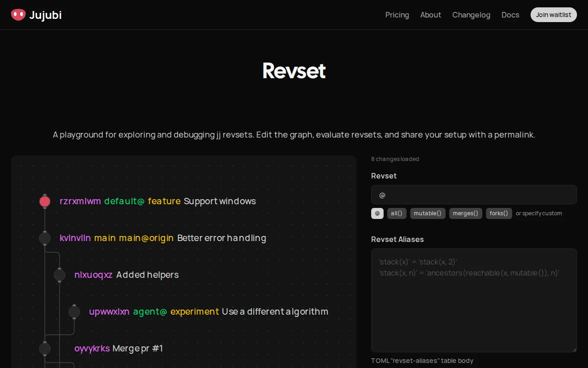Select the forks() revset preset
Viewport: 588px width, 368px height.
click(x=499, y=213)
